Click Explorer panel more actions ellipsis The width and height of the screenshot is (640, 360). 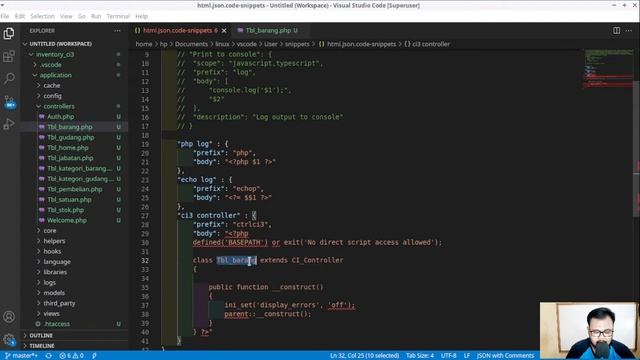coord(117,31)
